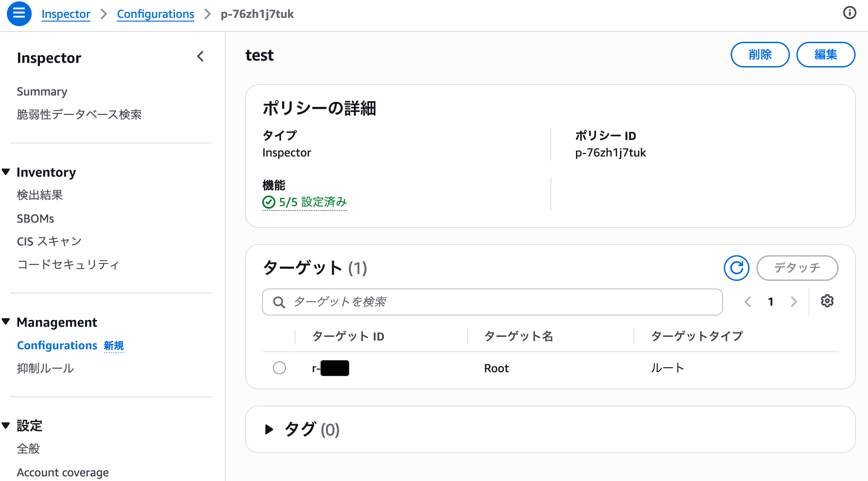868x481 pixels.
Task: Click the p-76zh1j7tuk breadcrumb text
Action: [x=257, y=14]
